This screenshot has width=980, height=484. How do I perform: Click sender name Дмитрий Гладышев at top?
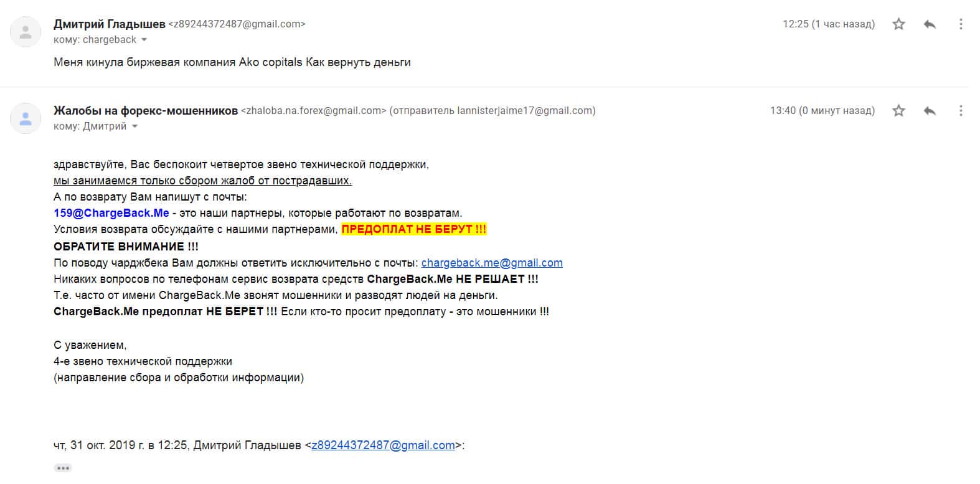pyautogui.click(x=110, y=24)
